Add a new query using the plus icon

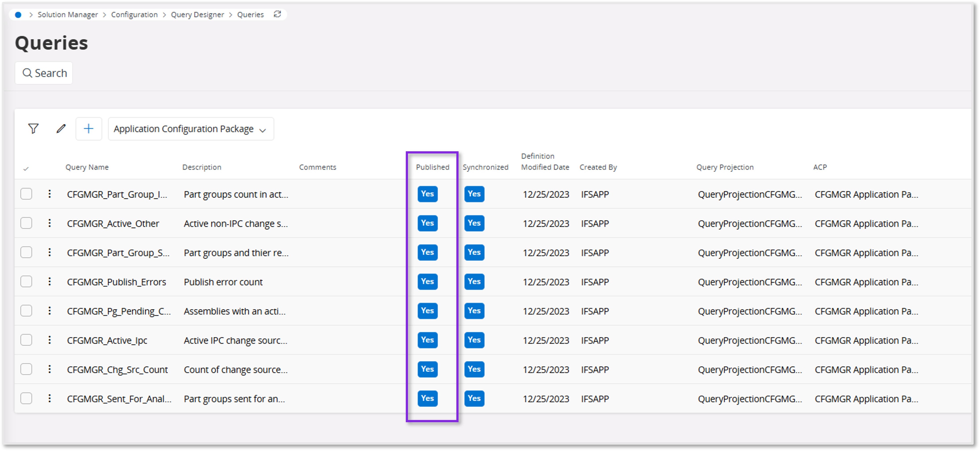89,129
